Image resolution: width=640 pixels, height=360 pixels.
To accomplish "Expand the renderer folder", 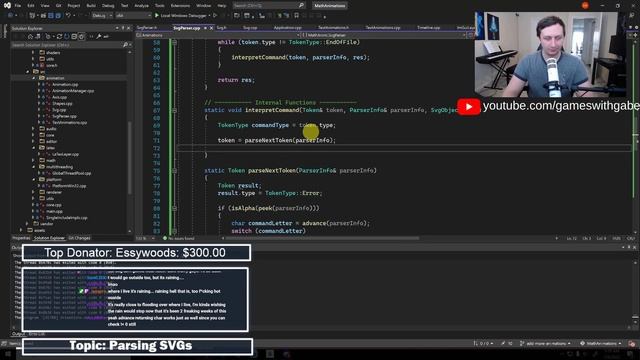I will [x=33, y=192].
